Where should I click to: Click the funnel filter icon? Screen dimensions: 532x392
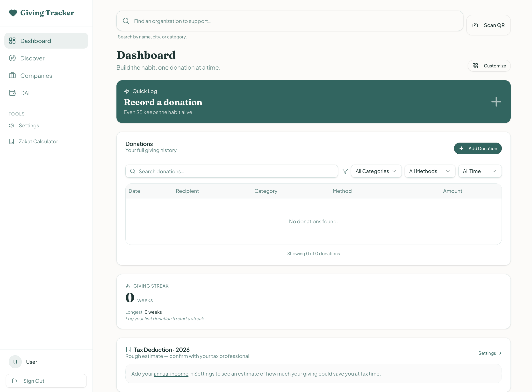click(345, 171)
